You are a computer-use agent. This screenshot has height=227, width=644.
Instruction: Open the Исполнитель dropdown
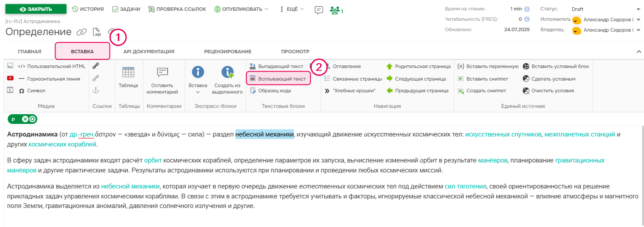coord(606,19)
